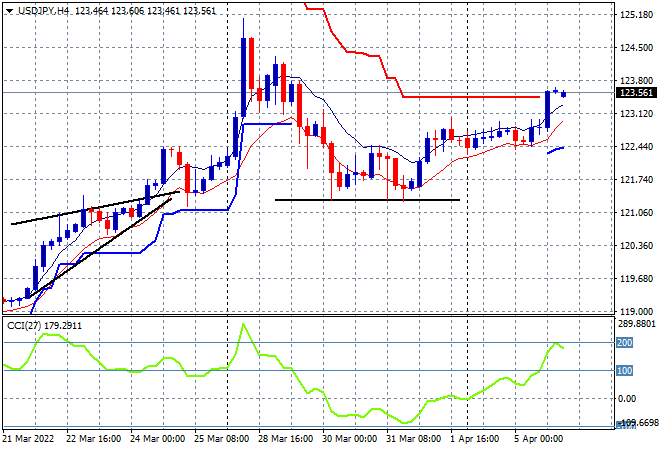This screenshot has width=660, height=450.
Task: Select the current price tag 123.561
Action: click(x=636, y=93)
